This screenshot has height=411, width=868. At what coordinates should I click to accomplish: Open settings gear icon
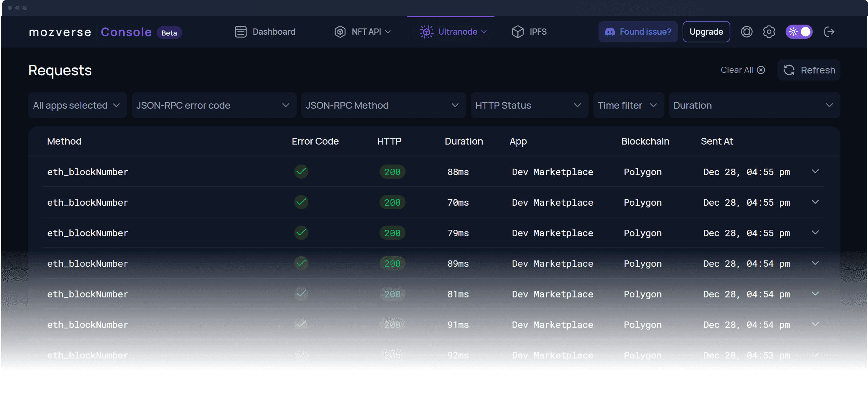[x=769, y=32]
